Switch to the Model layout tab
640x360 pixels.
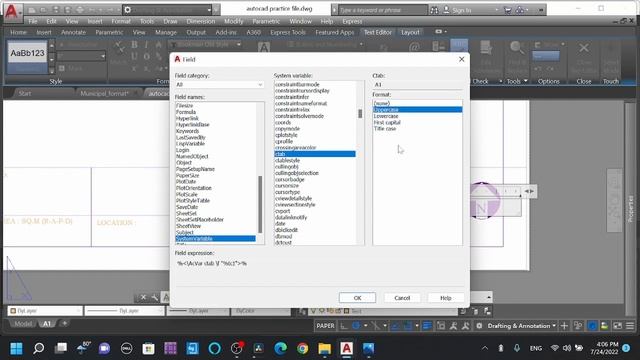tap(22, 324)
